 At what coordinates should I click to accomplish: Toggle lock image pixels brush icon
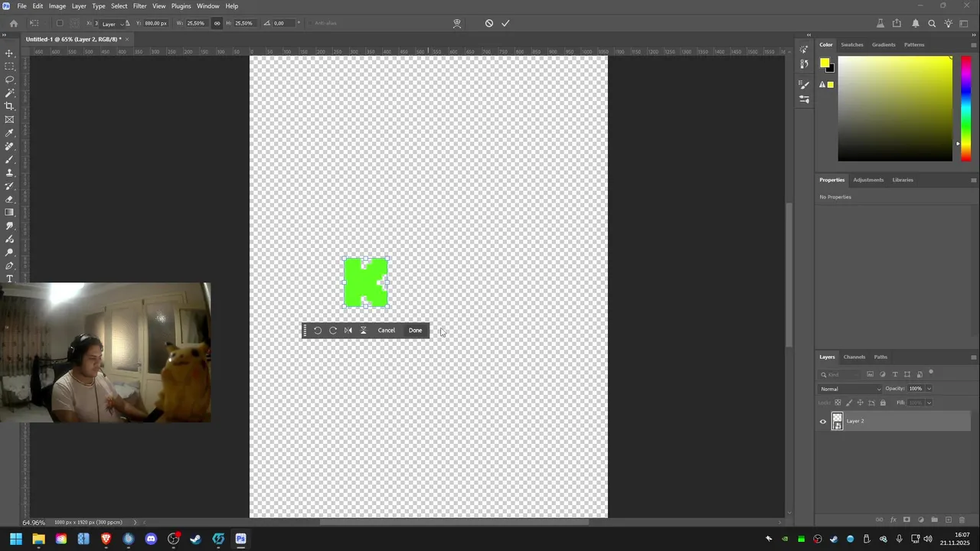coord(848,403)
